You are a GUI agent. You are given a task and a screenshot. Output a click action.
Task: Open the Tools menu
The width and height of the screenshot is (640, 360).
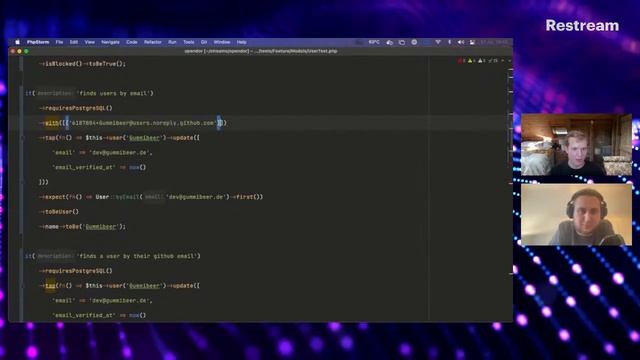click(189, 42)
